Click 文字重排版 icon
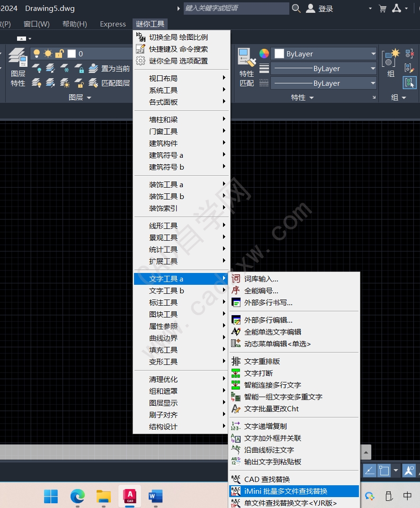 point(236,361)
